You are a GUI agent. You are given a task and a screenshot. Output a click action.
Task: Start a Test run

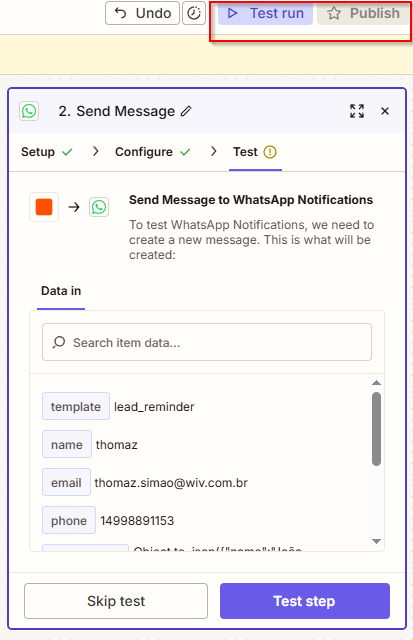coord(265,13)
